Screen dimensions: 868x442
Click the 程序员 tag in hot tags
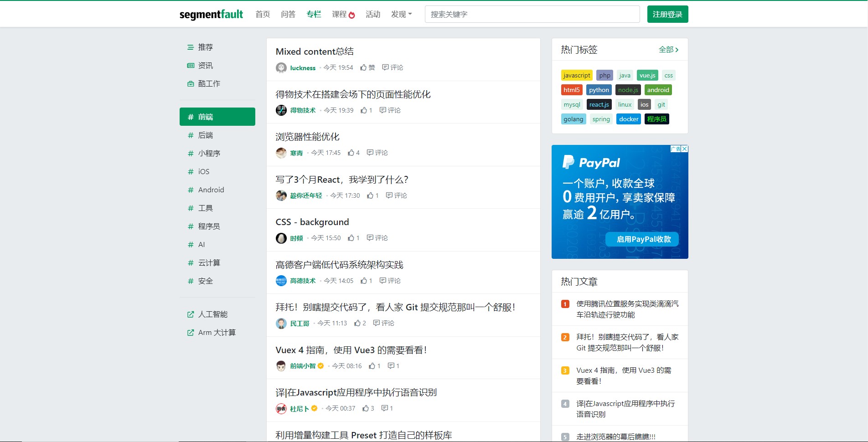tap(656, 119)
